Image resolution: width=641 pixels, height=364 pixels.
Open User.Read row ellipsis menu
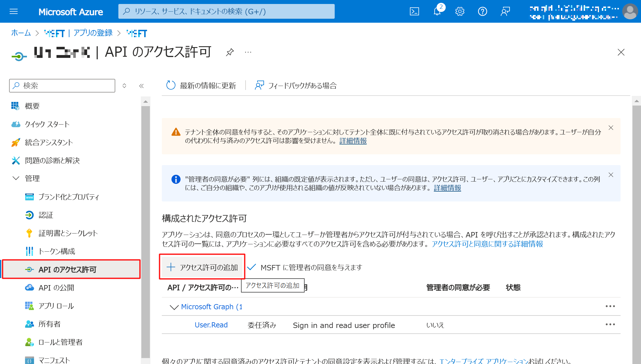coord(610,325)
